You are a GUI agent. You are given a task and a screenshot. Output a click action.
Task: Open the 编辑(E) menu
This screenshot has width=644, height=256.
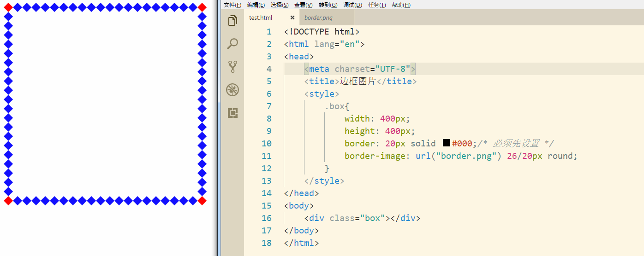(x=256, y=5)
